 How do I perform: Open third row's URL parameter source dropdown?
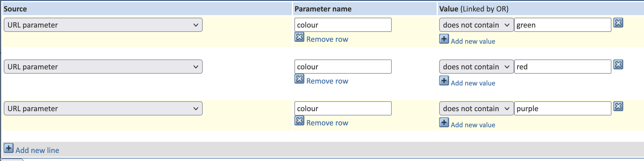[103, 108]
